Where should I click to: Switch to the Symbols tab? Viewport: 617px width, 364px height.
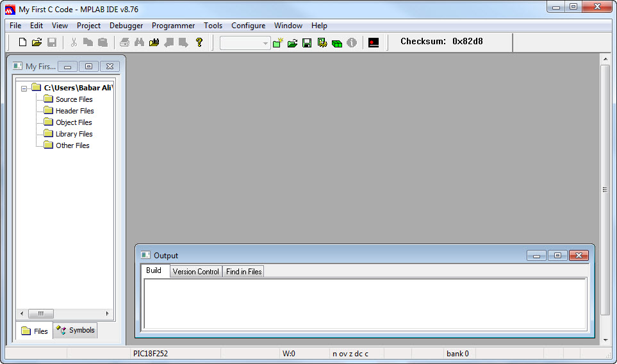coord(75,330)
